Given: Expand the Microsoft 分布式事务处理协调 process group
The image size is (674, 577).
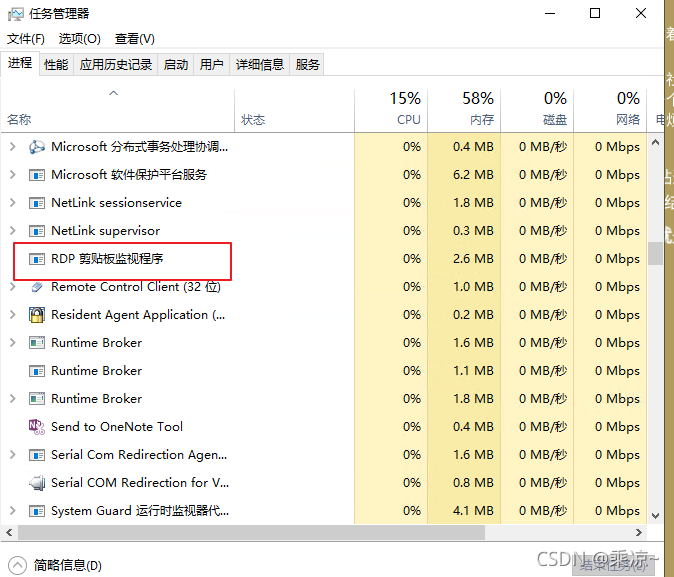Looking at the screenshot, I should [12, 147].
